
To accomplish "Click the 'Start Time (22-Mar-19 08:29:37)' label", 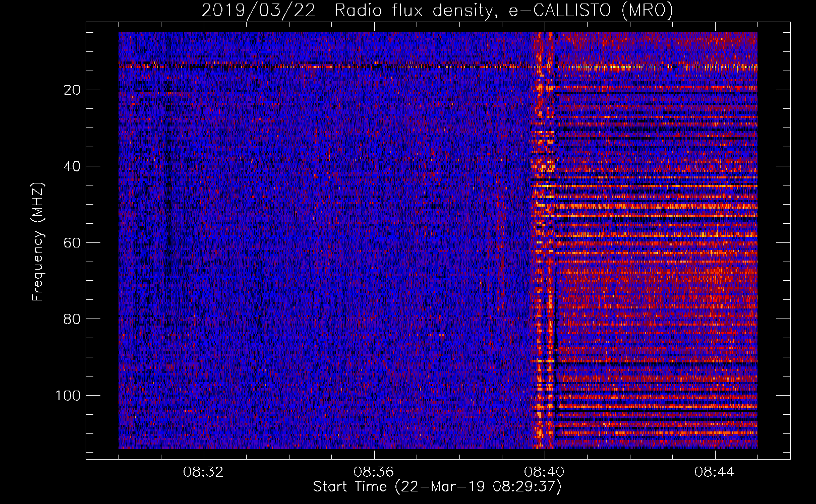I will (437, 487).
